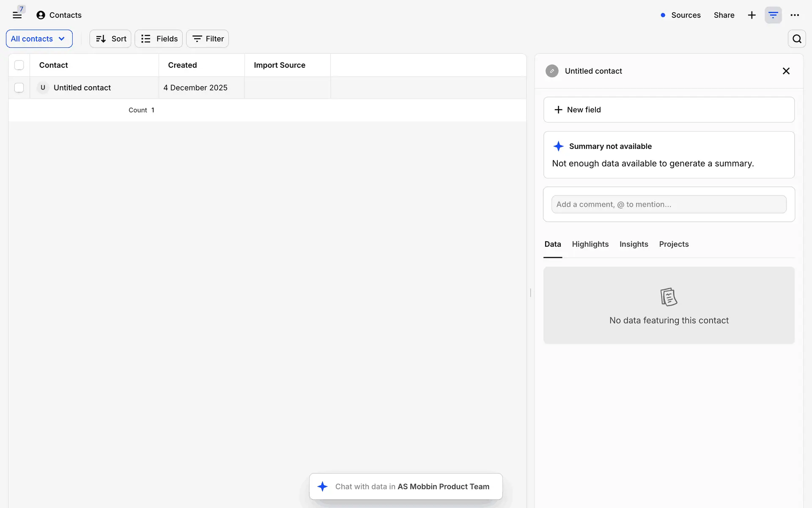Viewport: 812px width, 508px height.
Task: Click the AI sparkle icon in chat bar
Action: coord(323,486)
